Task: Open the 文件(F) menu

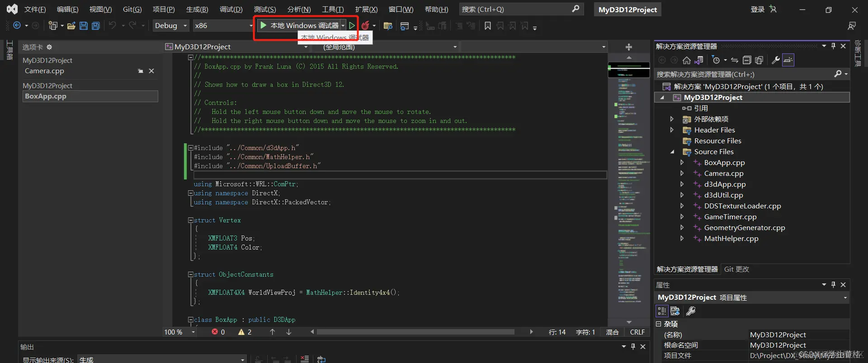Action: 35,9
